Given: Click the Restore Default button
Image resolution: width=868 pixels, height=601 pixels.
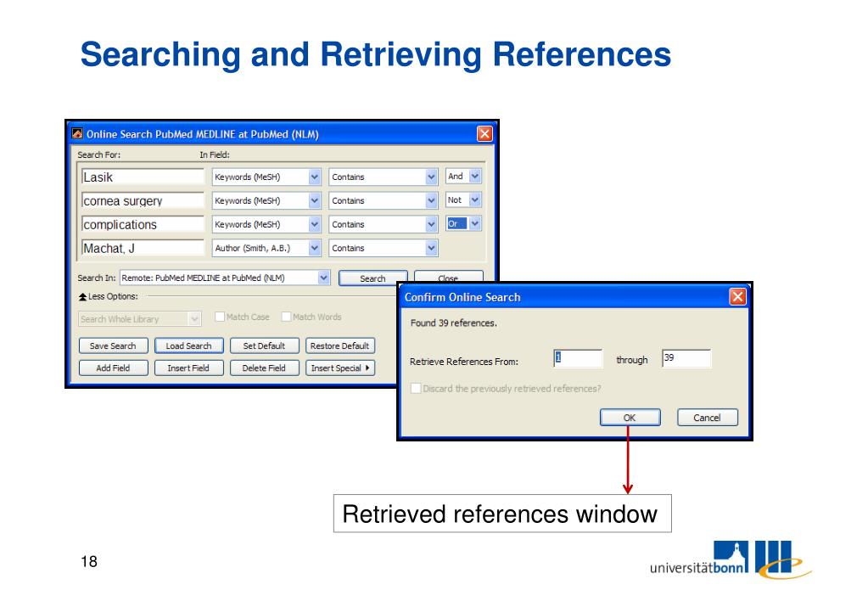Looking at the screenshot, I should (340, 345).
